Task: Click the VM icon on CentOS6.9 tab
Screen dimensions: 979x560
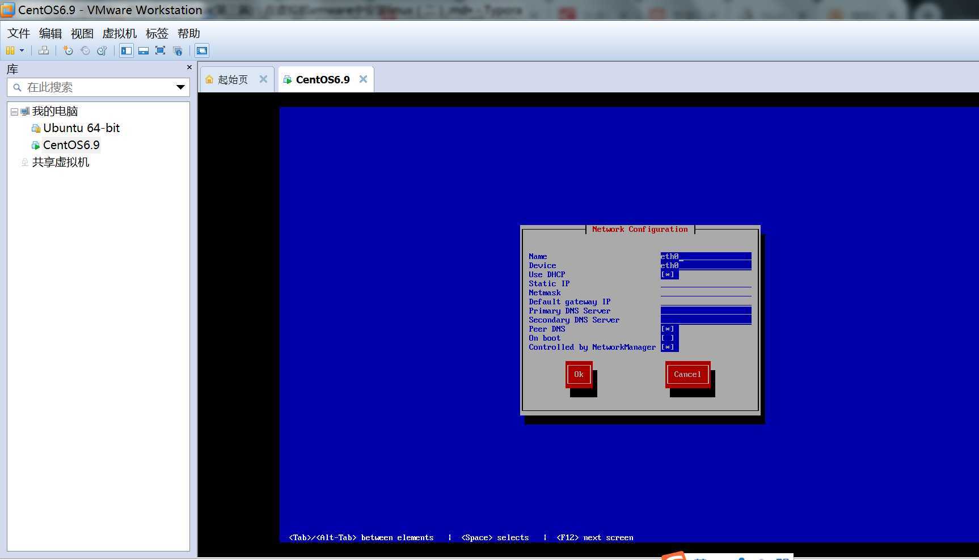Action: pyautogui.click(x=288, y=79)
